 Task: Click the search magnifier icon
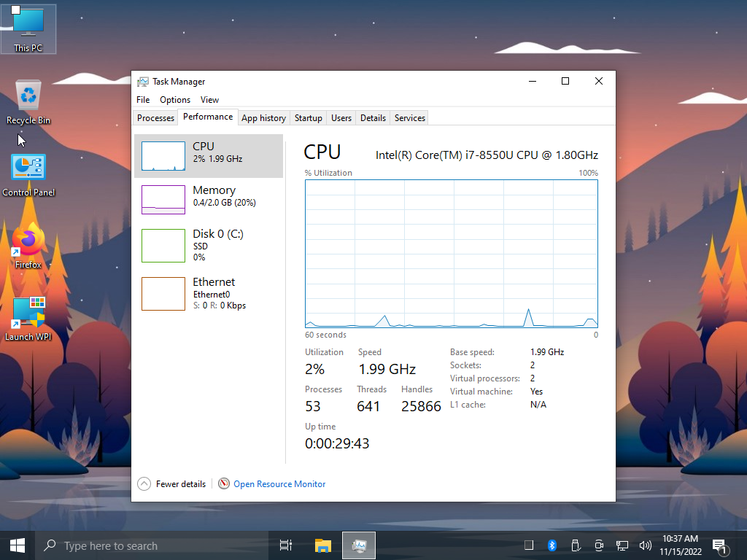[x=50, y=545]
